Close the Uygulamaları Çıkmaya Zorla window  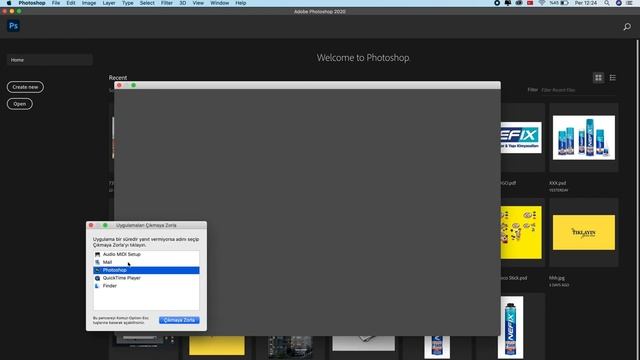(91, 225)
